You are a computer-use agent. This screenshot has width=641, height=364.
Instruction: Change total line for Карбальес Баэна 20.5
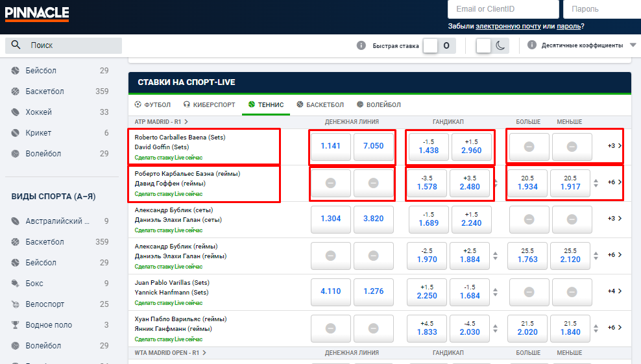[596, 183]
